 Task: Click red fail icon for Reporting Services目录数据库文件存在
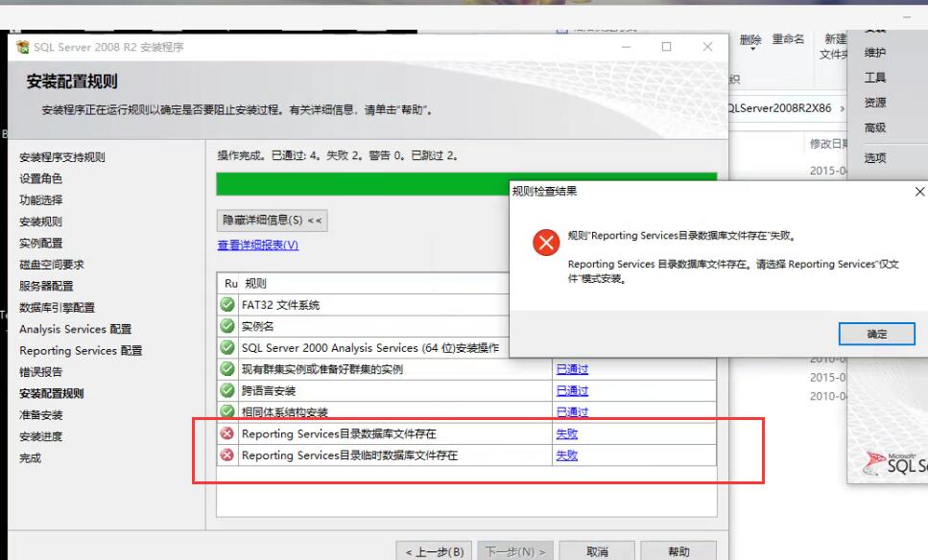pos(227,433)
